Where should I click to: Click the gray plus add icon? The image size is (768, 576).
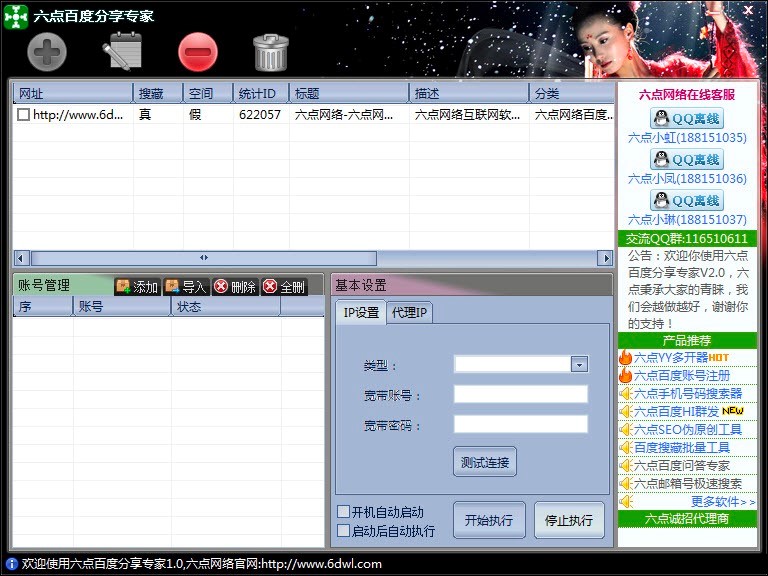tap(47, 52)
